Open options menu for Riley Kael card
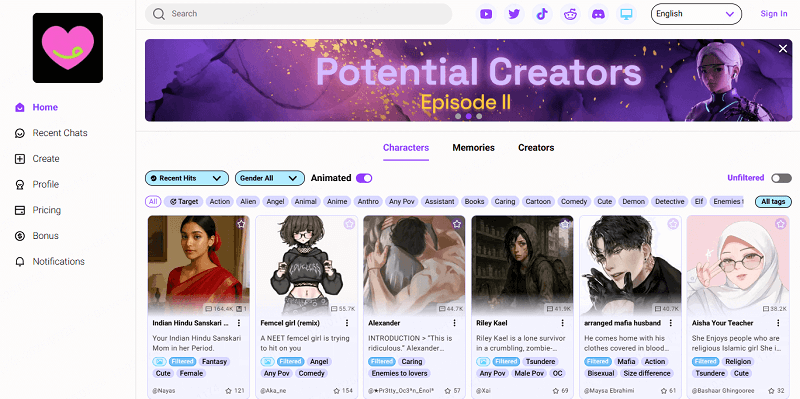Image resolution: width=800 pixels, height=399 pixels. point(563,323)
